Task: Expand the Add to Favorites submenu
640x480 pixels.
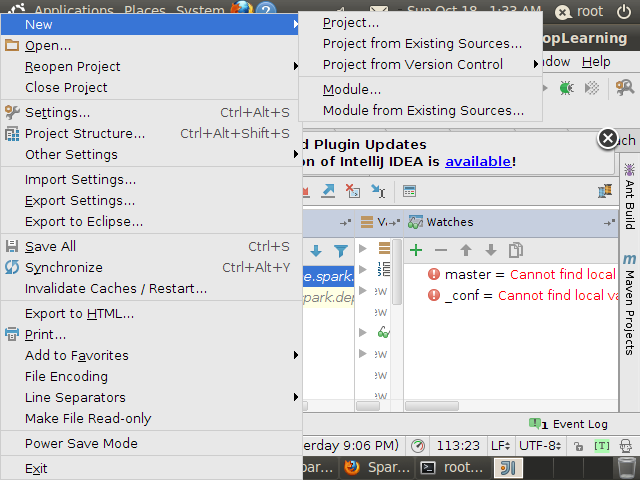Action: coord(151,355)
